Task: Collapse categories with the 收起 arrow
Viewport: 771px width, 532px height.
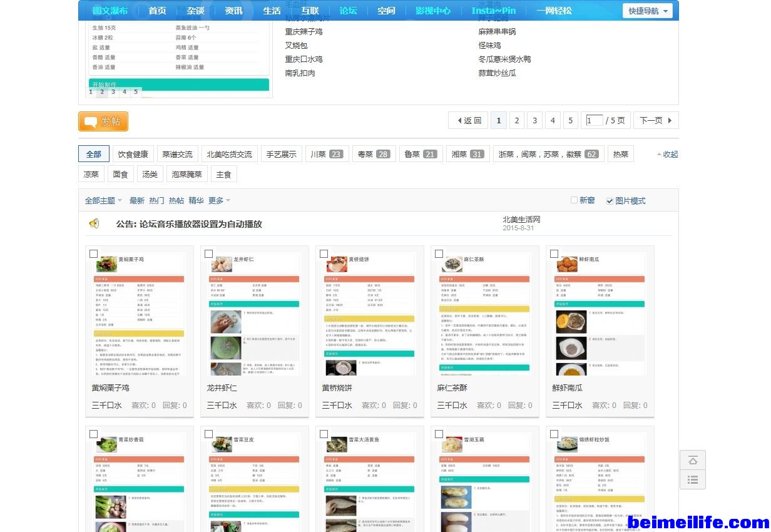Action: point(667,155)
